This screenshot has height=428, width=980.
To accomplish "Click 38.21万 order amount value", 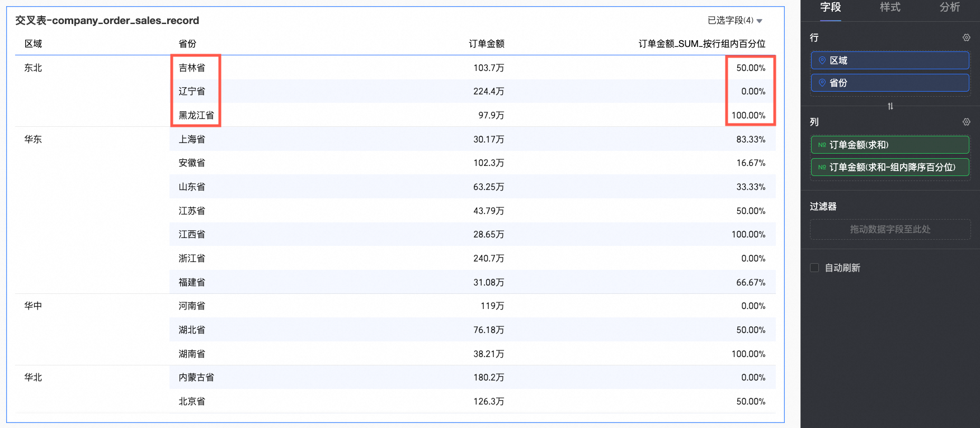I will [489, 354].
